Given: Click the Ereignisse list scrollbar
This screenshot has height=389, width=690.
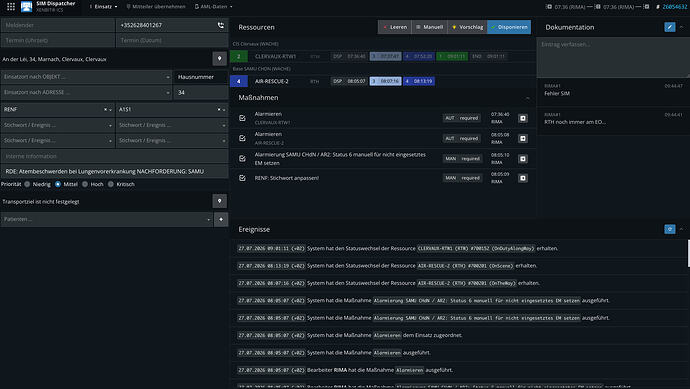Looking at the screenshot, I should (x=688, y=253).
